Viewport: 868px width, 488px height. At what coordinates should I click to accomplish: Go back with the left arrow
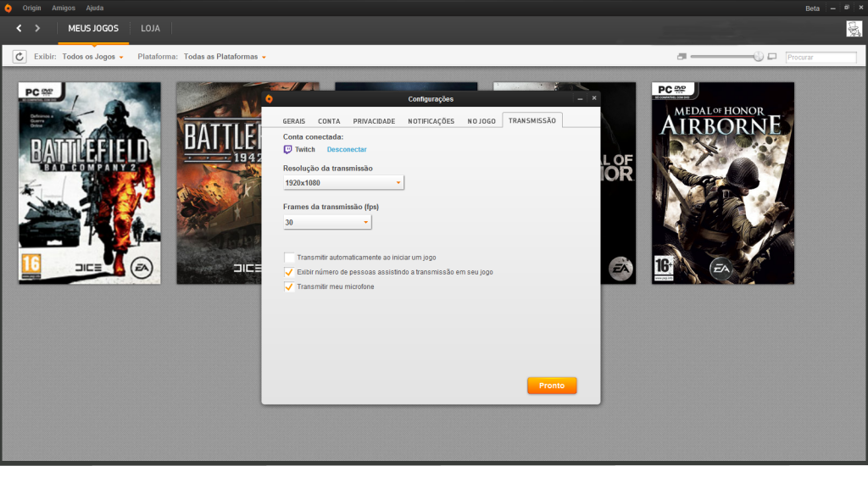19,28
